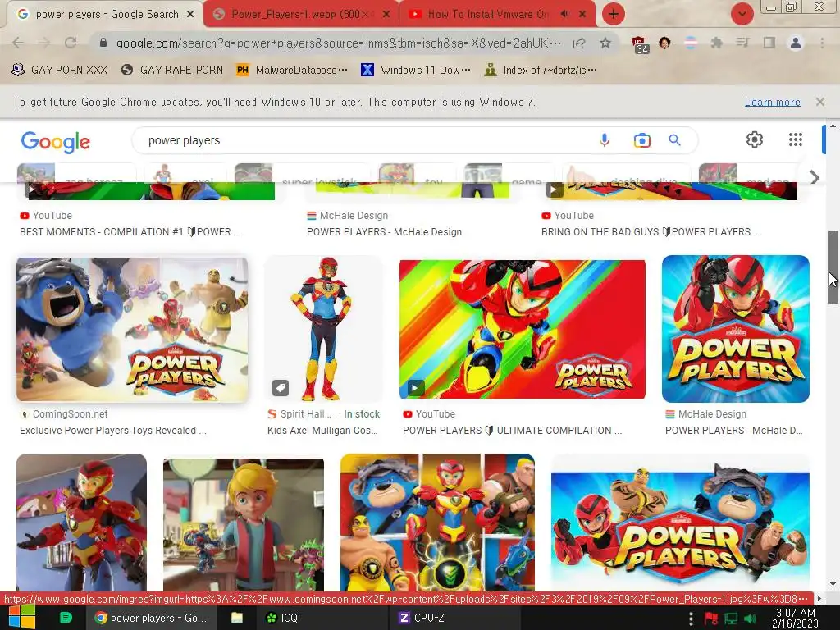Click the scrollbar down arrow
The width and height of the screenshot is (840, 630).
(x=833, y=584)
